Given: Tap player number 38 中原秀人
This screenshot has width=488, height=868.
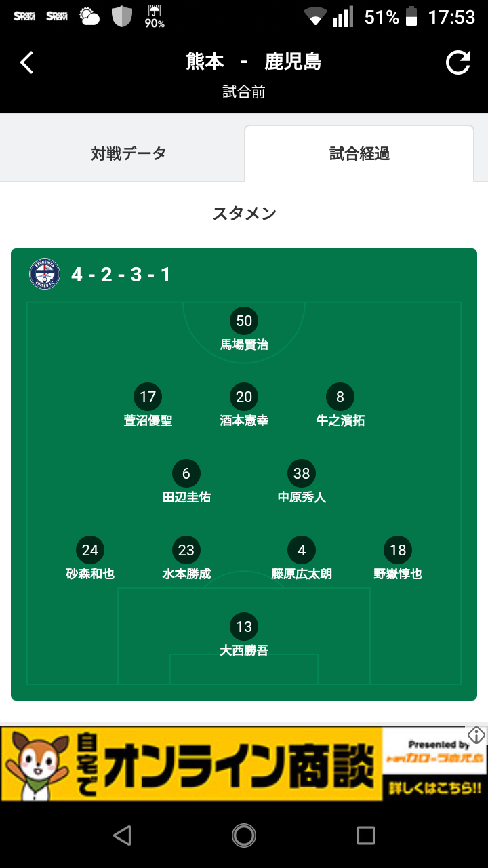Looking at the screenshot, I should (x=302, y=482).
